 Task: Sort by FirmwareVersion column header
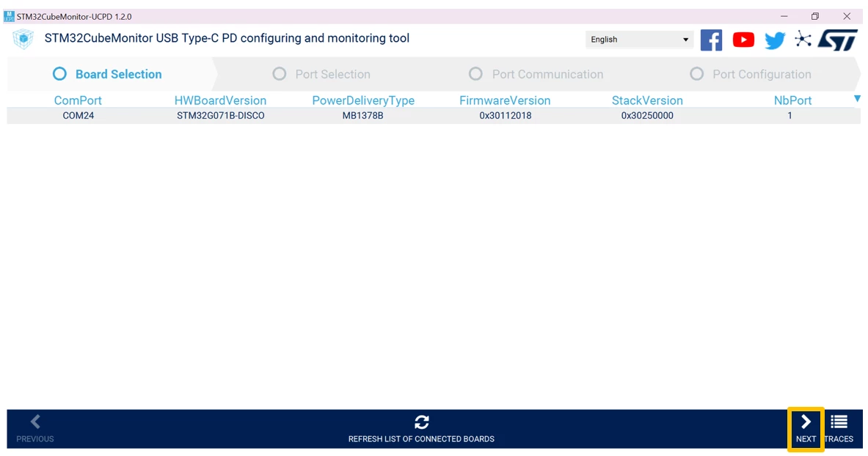pyautogui.click(x=505, y=100)
